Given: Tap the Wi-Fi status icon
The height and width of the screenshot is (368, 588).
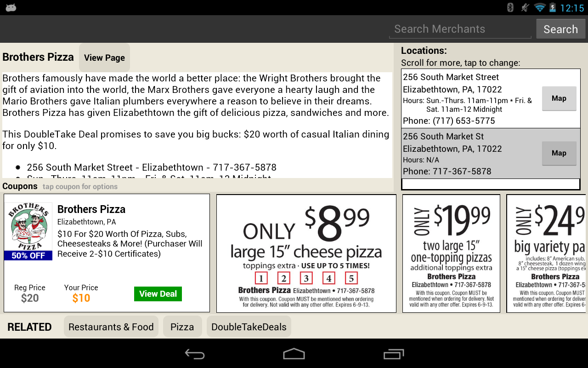Looking at the screenshot, I should pyautogui.click(x=540, y=7).
